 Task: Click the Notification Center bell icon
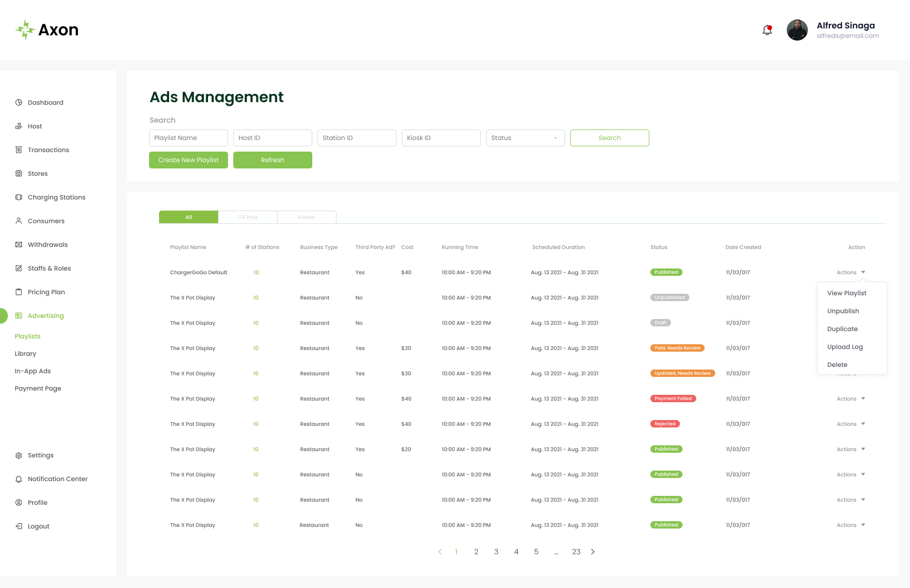(18, 479)
